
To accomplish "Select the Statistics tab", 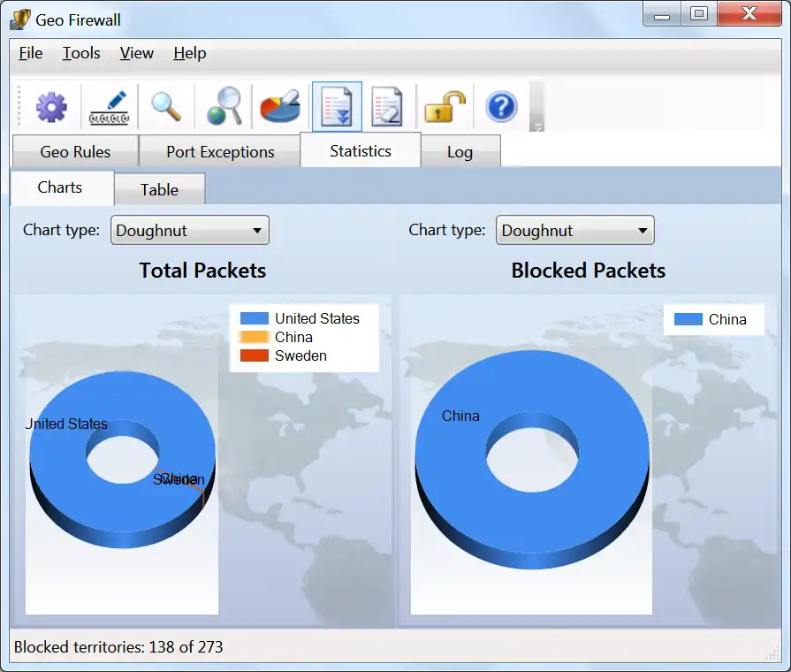I will (361, 150).
